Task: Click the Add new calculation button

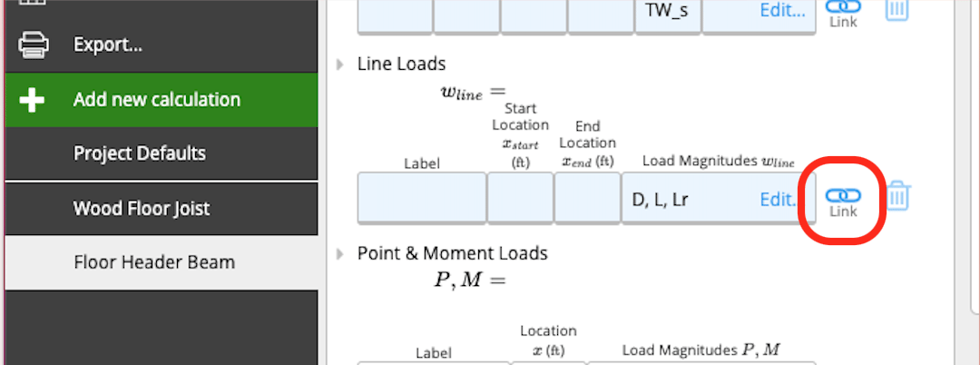Action: tap(162, 100)
